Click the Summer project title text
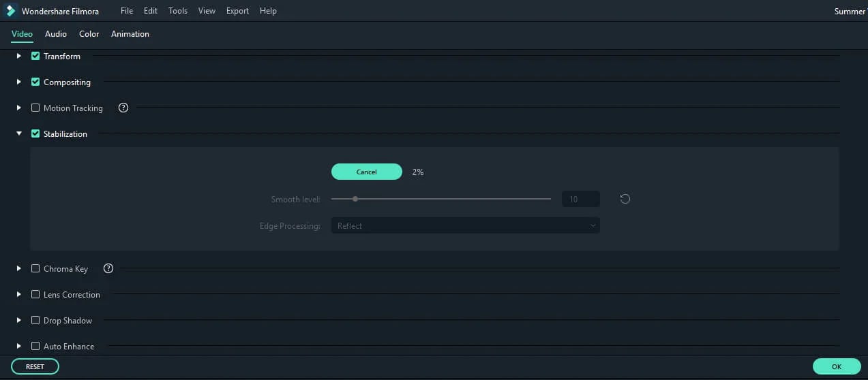 click(x=850, y=11)
